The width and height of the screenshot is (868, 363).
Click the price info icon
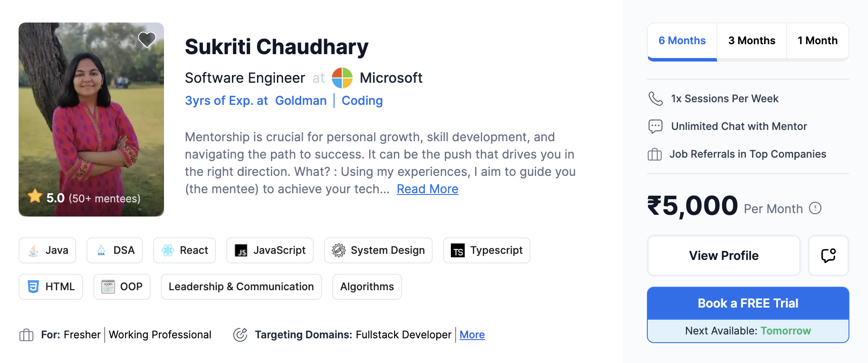click(x=815, y=208)
